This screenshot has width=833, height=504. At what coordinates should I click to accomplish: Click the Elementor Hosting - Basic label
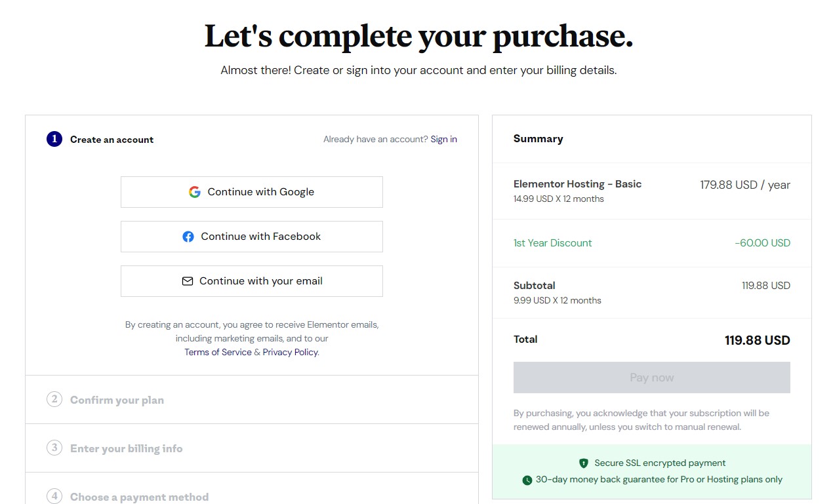pos(578,184)
